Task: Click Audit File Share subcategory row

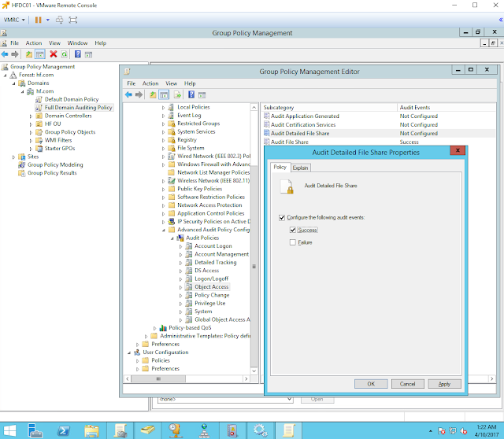Action: [x=379, y=142]
